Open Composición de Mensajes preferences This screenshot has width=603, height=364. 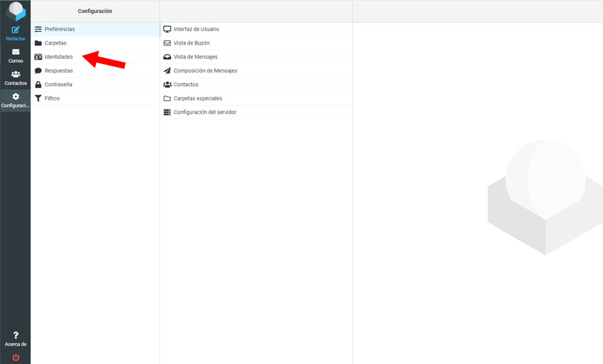point(256,71)
